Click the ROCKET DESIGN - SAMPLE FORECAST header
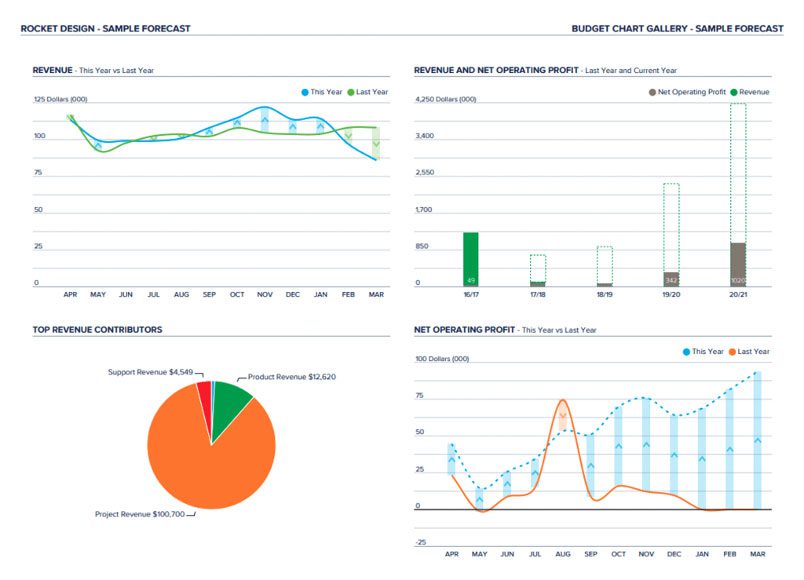804x580 pixels. point(107,28)
